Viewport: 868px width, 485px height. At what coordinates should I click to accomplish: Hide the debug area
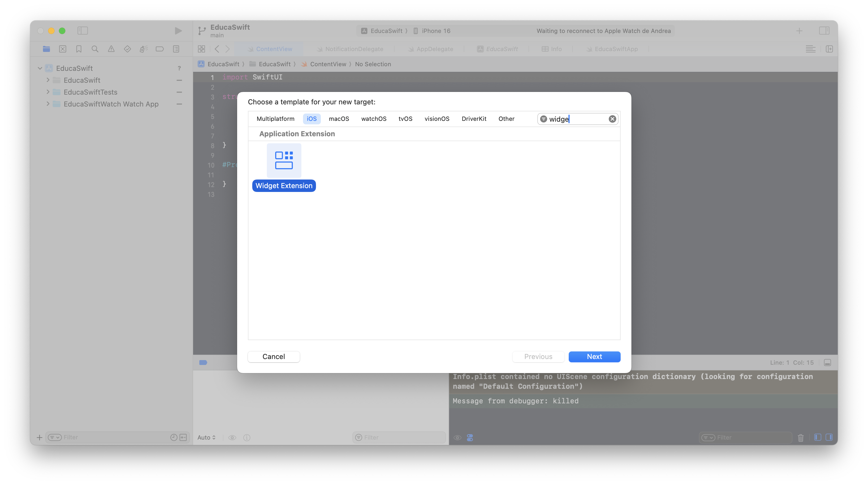827,363
